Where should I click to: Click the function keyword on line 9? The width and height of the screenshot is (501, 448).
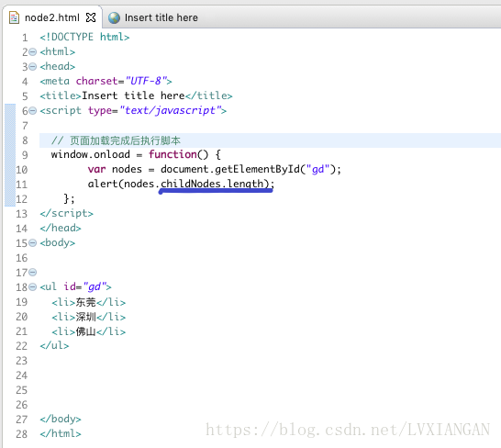(173, 154)
